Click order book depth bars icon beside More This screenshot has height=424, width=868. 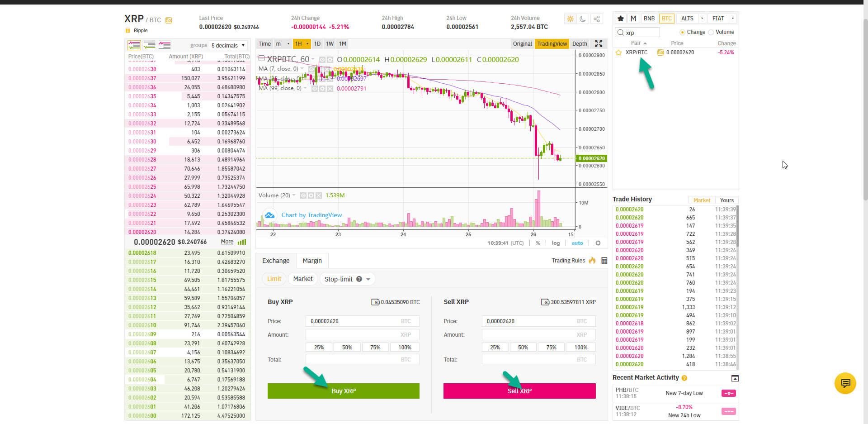pyautogui.click(x=242, y=242)
